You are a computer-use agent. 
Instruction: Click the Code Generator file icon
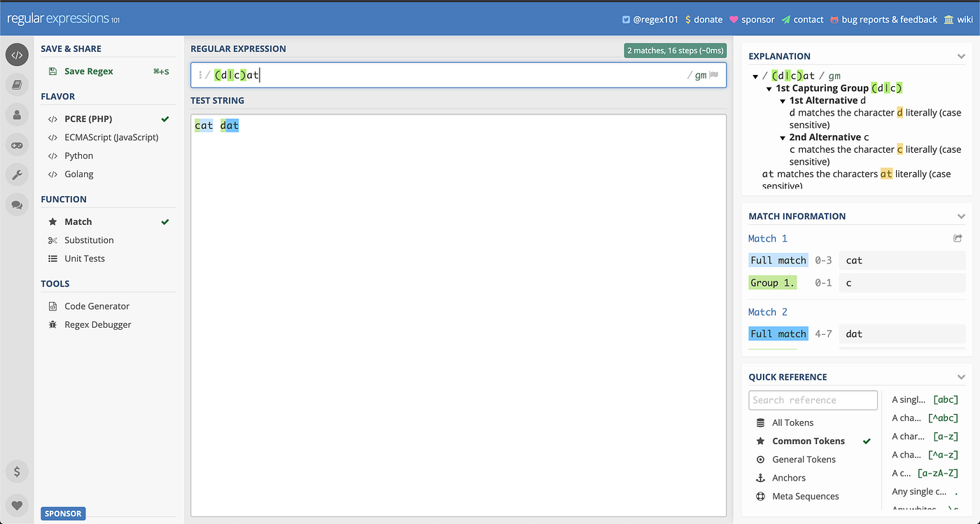click(x=52, y=306)
